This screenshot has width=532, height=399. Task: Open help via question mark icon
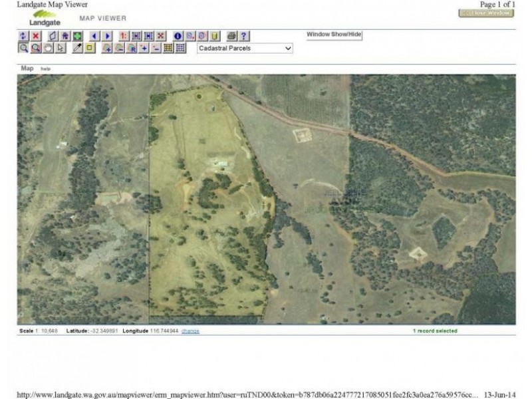click(244, 36)
